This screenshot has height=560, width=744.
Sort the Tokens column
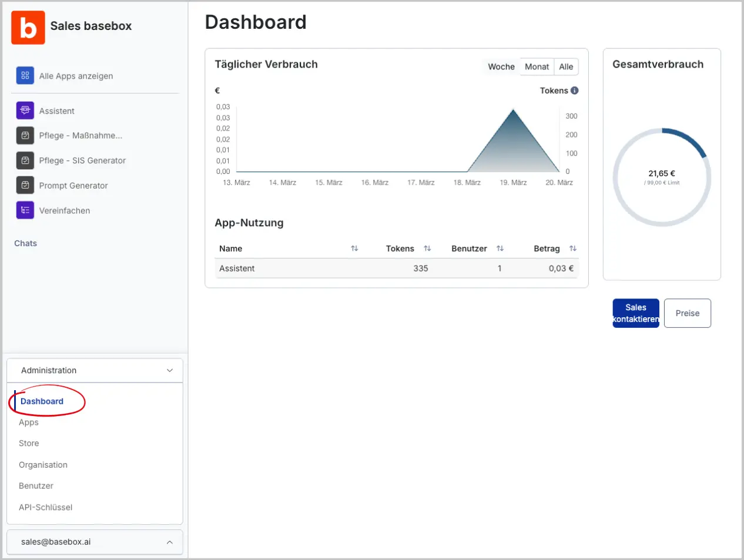coord(428,249)
